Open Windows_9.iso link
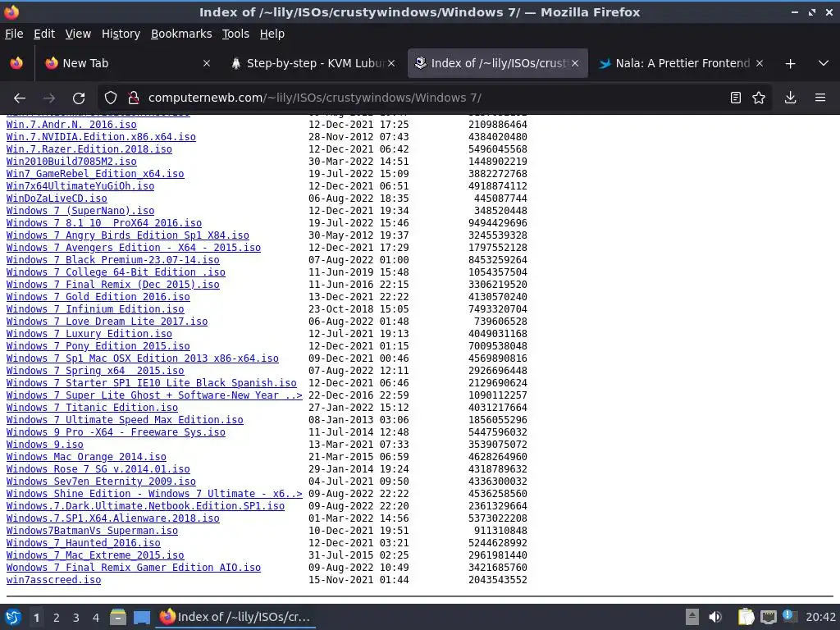This screenshot has width=840, height=630. (x=44, y=445)
